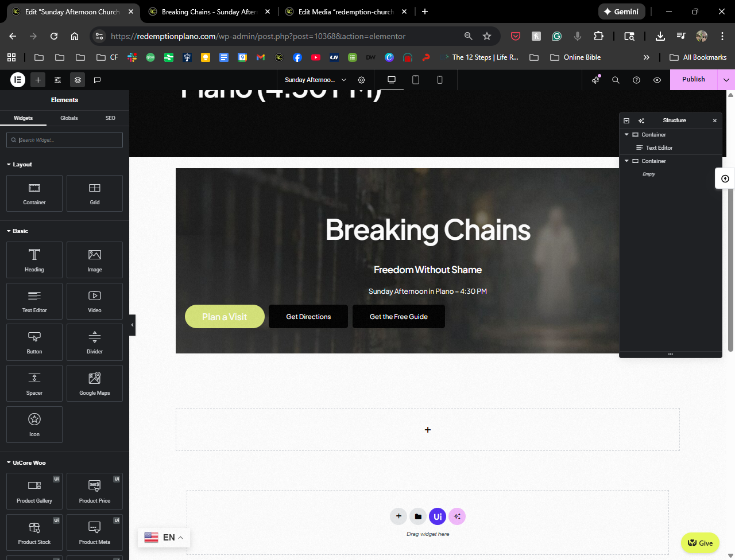Open the Notes speech bubble icon
Screen dimensions: 735x560
coord(98,80)
